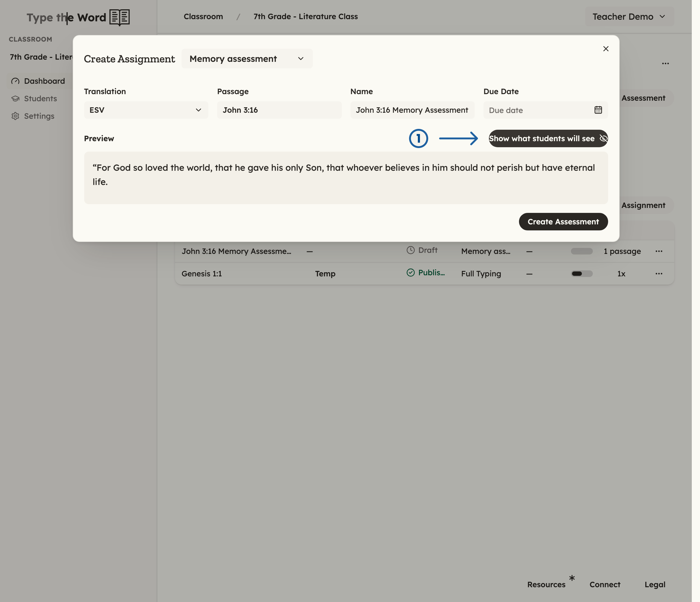Screen dimensions: 700x602
Task: Click the 1x cell in Genesis row
Action: [621, 273]
